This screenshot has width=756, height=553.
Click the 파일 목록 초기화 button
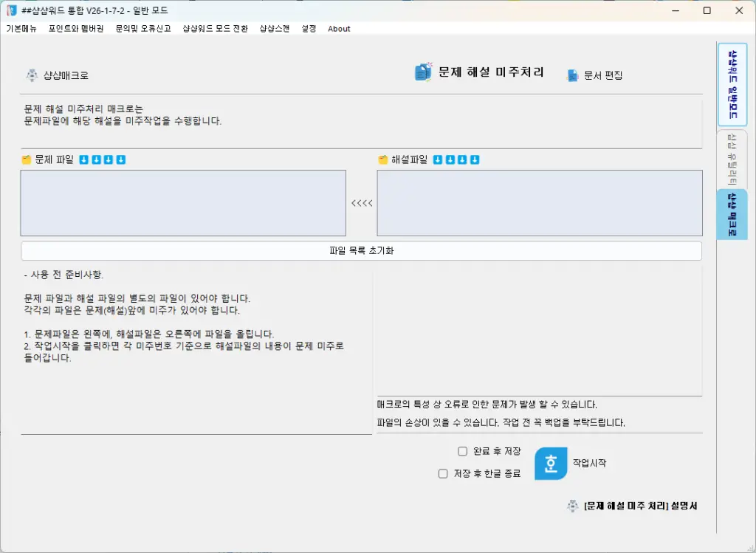[361, 250]
